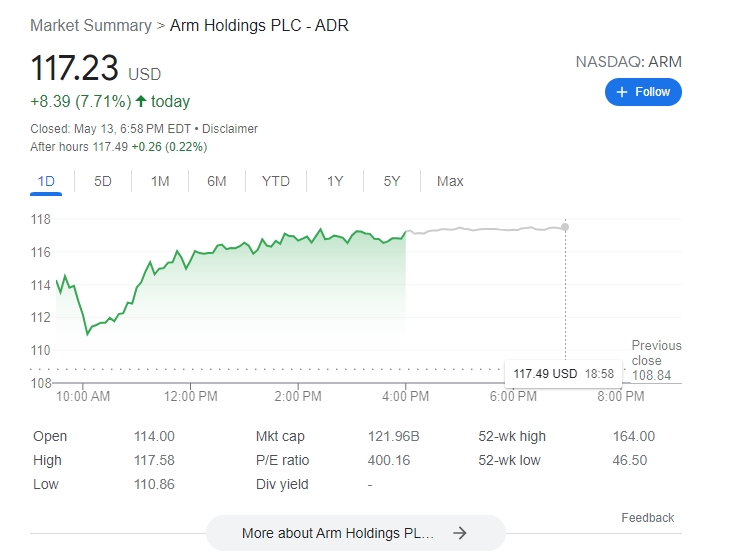Click the NASDAQ: ARM ticker label
The height and width of the screenshot is (559, 733).
(x=628, y=62)
